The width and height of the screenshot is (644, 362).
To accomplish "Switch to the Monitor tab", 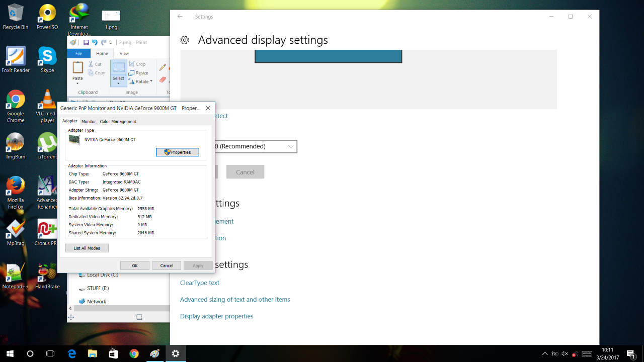I will 89,121.
